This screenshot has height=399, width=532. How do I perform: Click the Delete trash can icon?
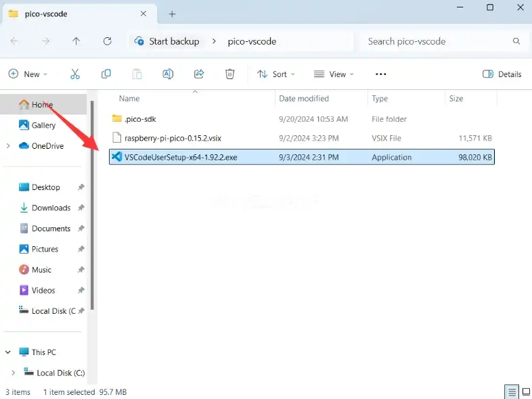(230, 74)
